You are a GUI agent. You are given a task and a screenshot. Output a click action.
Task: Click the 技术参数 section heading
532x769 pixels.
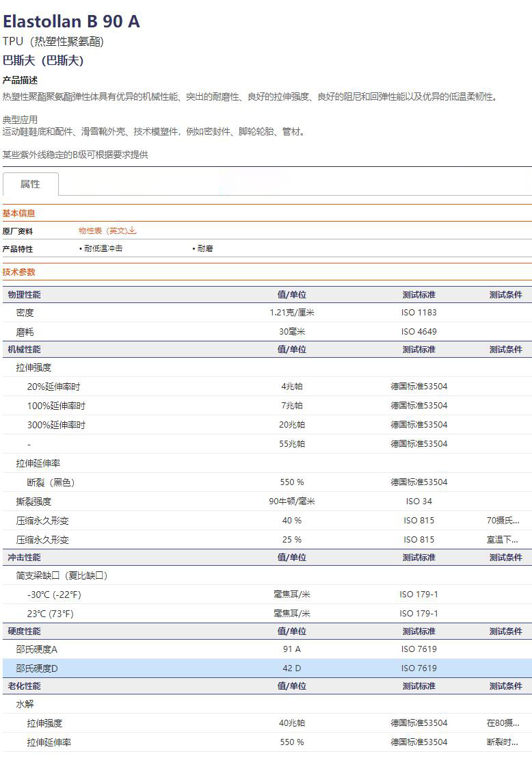(x=18, y=272)
